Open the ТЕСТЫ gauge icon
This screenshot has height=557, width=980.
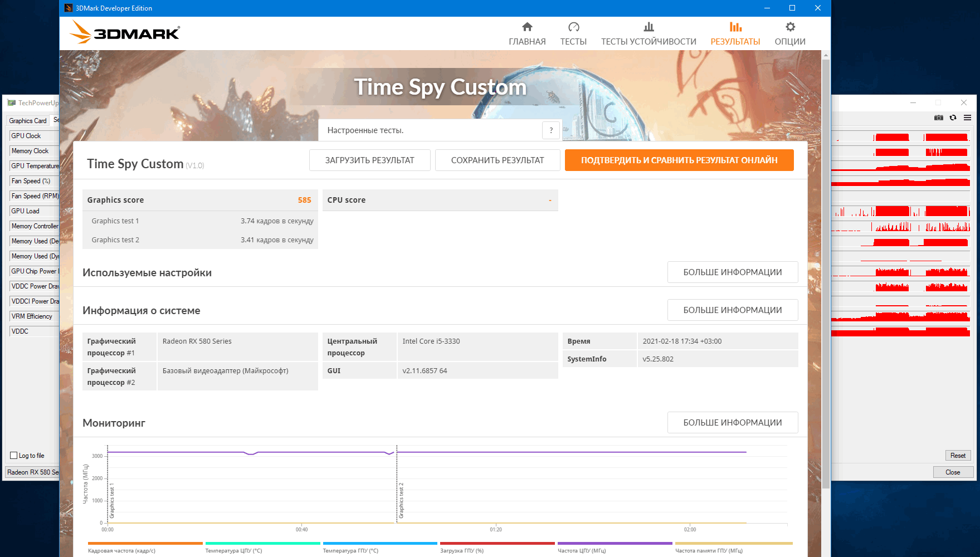point(573,27)
